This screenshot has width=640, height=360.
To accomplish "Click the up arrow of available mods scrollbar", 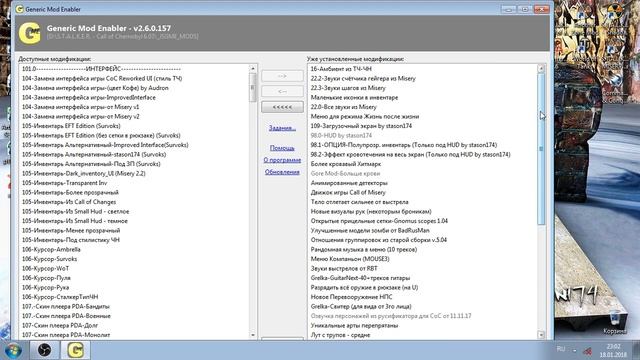I will [x=253, y=69].
